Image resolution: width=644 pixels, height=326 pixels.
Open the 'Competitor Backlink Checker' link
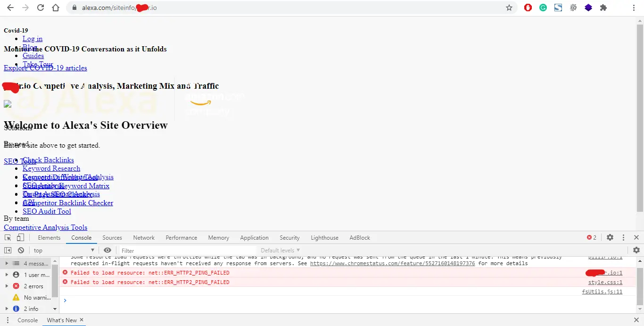(68, 203)
